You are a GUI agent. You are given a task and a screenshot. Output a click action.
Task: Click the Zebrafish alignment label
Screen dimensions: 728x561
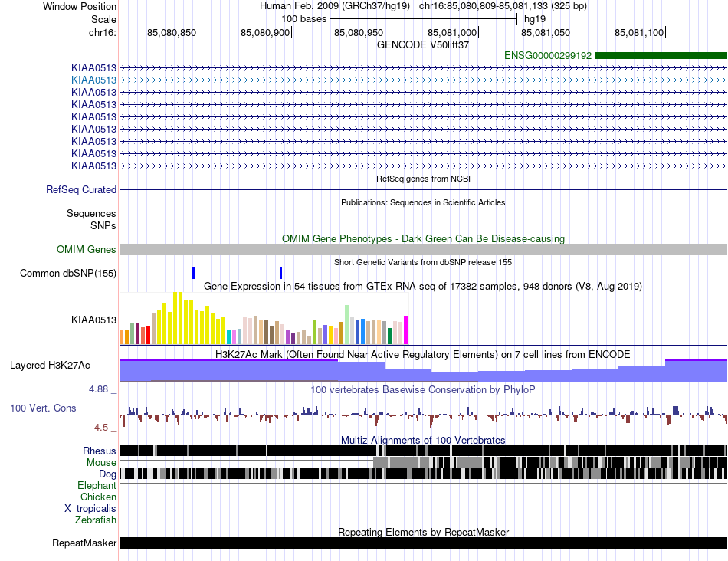coord(96,520)
